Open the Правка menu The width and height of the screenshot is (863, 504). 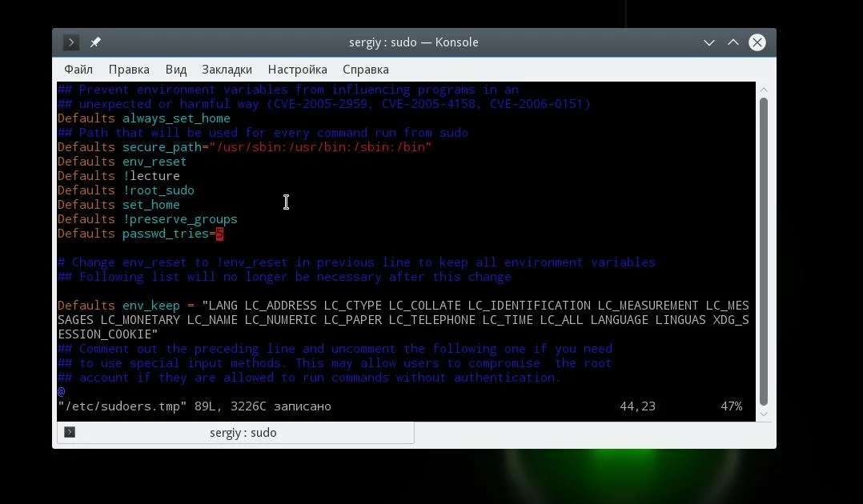tap(129, 70)
